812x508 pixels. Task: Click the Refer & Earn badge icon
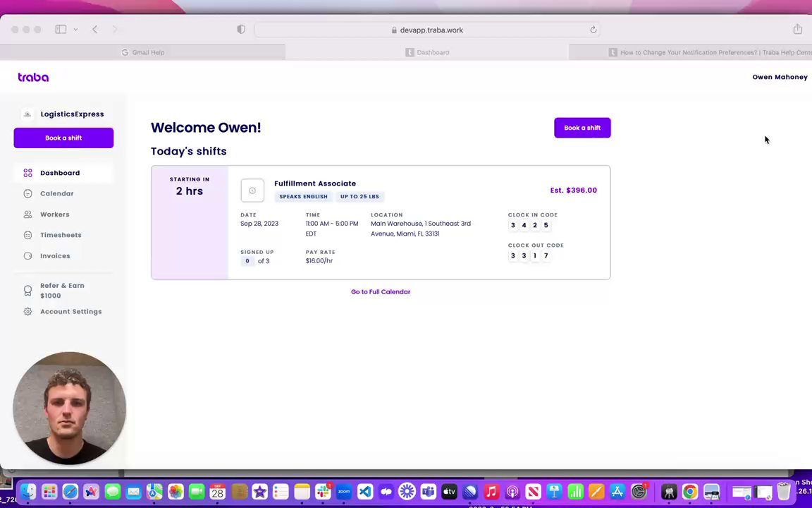click(x=28, y=291)
